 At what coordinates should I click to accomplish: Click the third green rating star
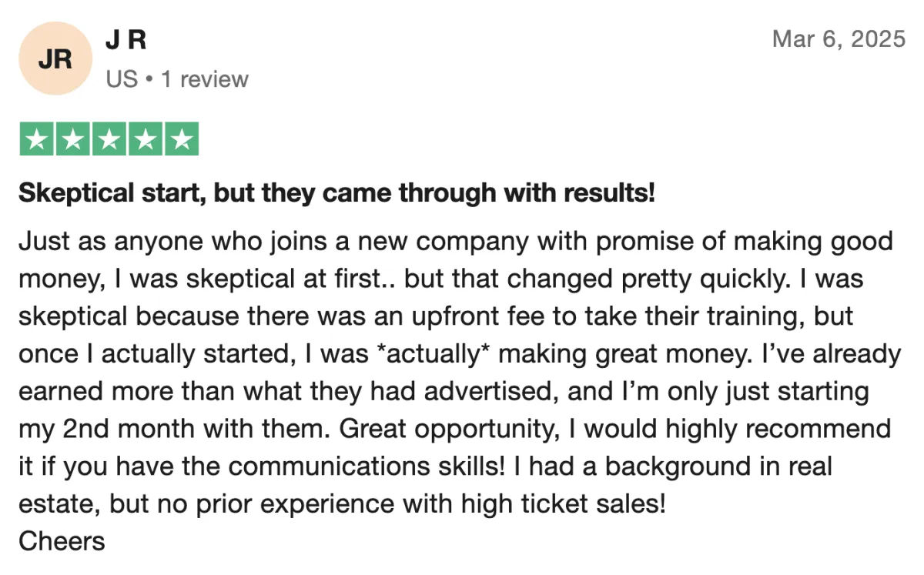[109, 139]
